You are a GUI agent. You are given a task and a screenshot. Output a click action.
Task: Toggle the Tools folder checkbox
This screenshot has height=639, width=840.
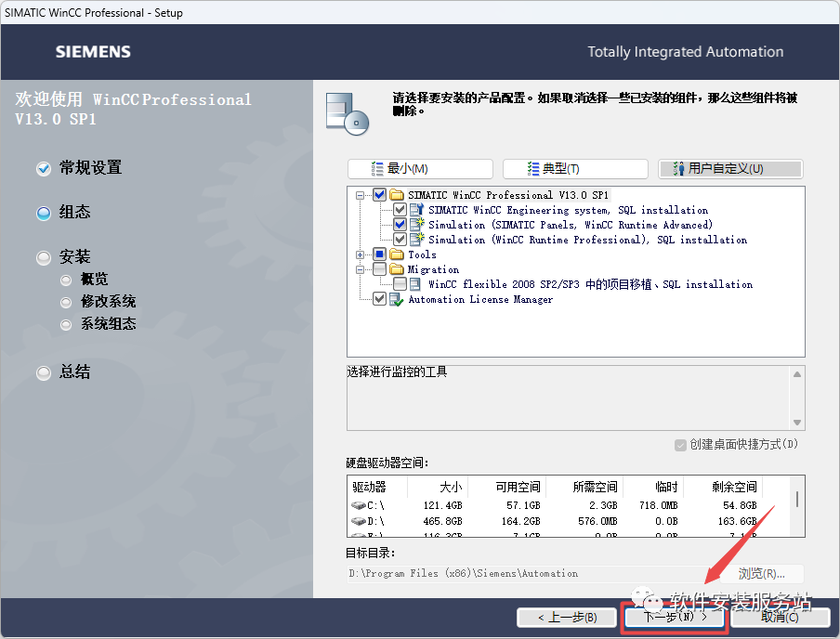(x=379, y=254)
